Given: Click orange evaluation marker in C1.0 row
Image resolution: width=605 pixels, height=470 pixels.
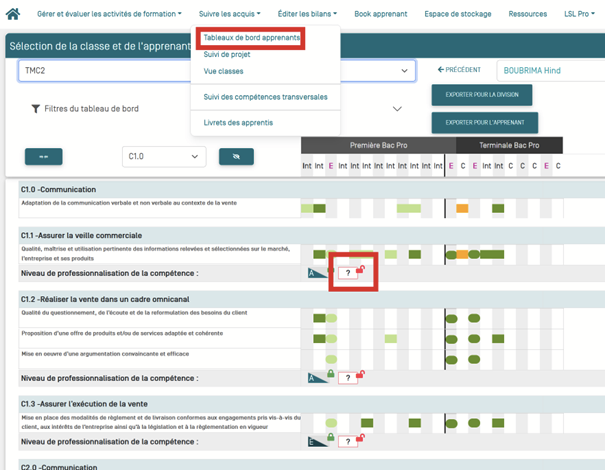Looking at the screenshot, I should (462, 208).
